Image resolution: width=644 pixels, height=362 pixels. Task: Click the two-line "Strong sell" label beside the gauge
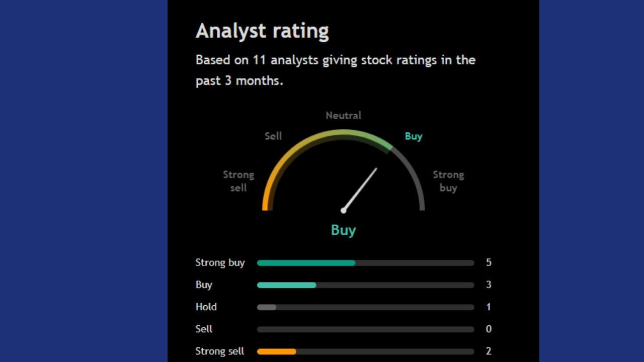click(238, 181)
